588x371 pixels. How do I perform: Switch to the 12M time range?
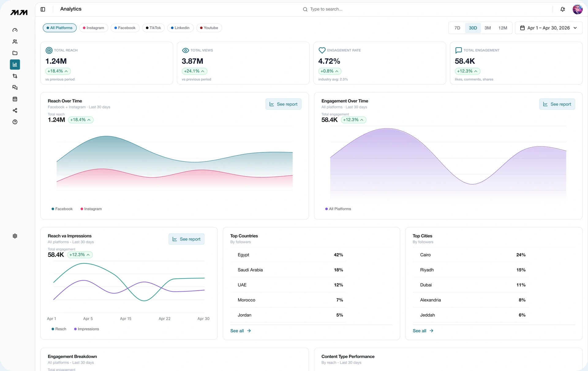click(503, 28)
